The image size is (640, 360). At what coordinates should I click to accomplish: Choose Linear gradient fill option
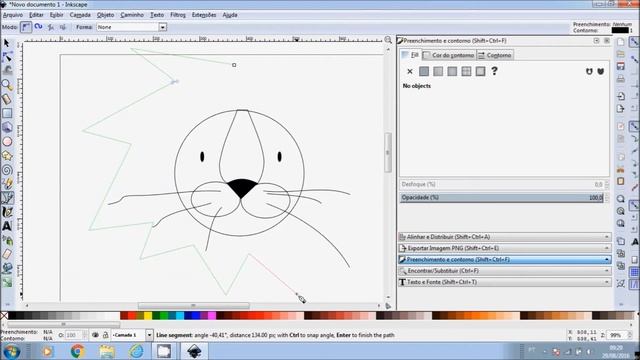tap(438, 71)
